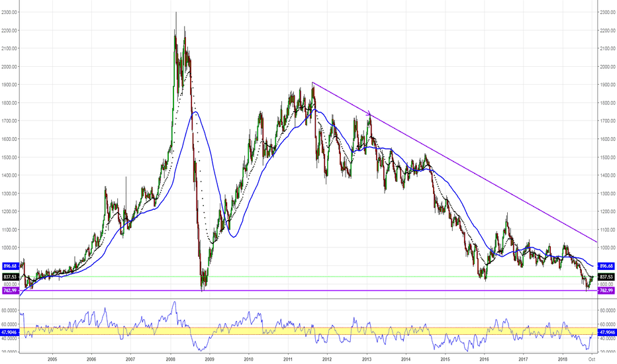Click the 2006 label on the time axis
The height and width of the screenshot is (364, 617).
[91, 359]
